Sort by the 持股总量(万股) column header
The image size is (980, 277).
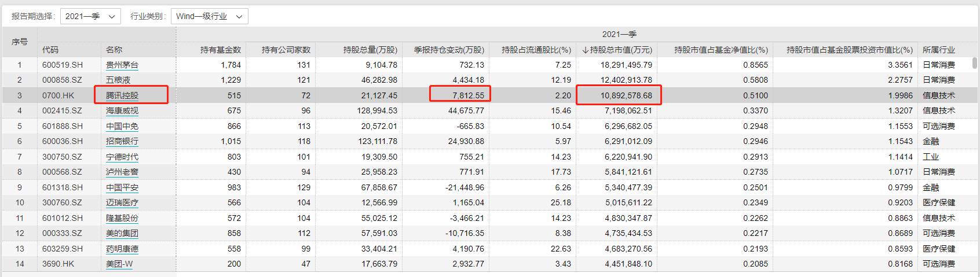click(x=370, y=50)
